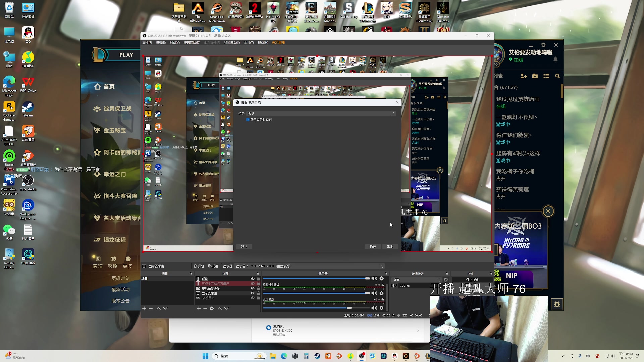Open 编辑(E) menu in OBS
The width and height of the screenshot is (644, 362).
point(161,43)
